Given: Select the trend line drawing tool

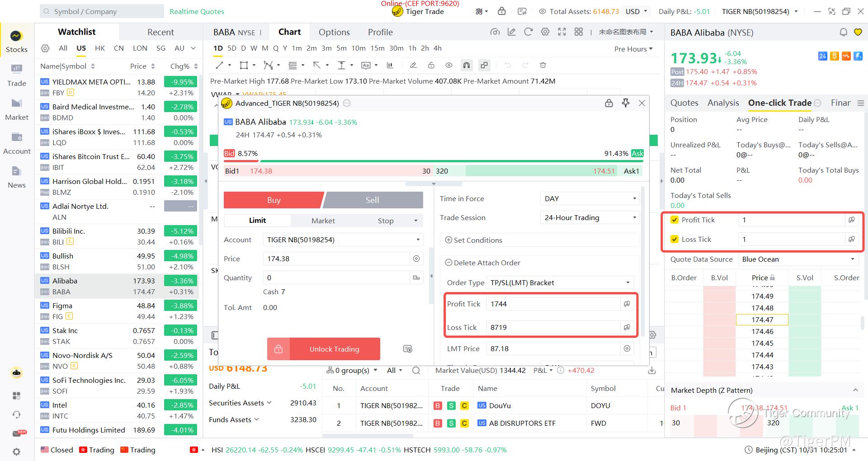Looking at the screenshot, I should pos(220,65).
